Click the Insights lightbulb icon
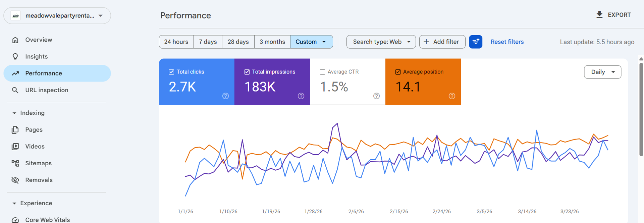Viewport: 644px width, 223px height. coord(15,57)
